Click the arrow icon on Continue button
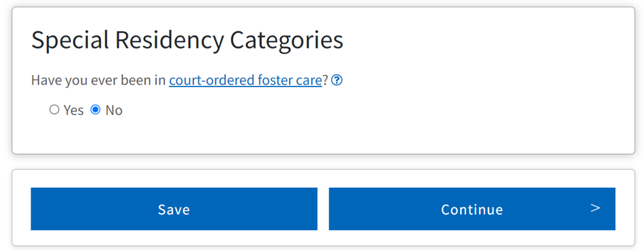Image resolution: width=644 pixels, height=250 pixels. [595, 208]
